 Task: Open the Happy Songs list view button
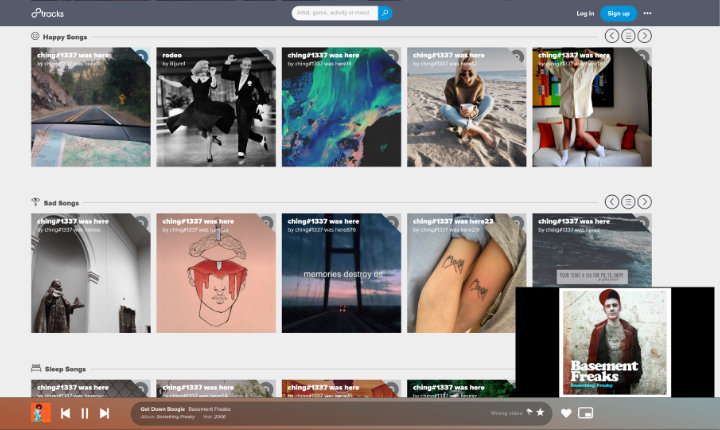[x=628, y=36]
